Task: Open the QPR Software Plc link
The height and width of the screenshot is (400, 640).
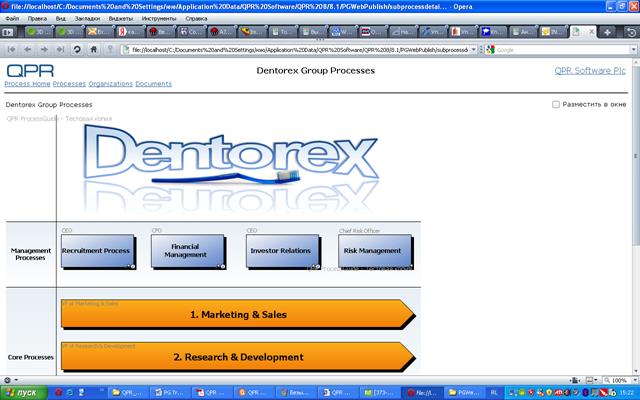Action: (x=590, y=71)
